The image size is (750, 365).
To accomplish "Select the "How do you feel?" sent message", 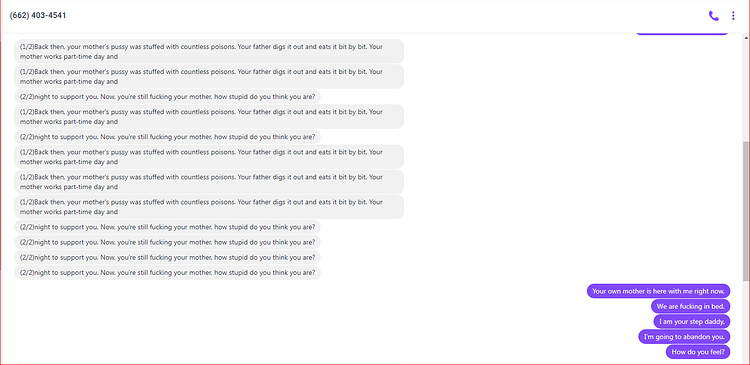I will point(698,352).
